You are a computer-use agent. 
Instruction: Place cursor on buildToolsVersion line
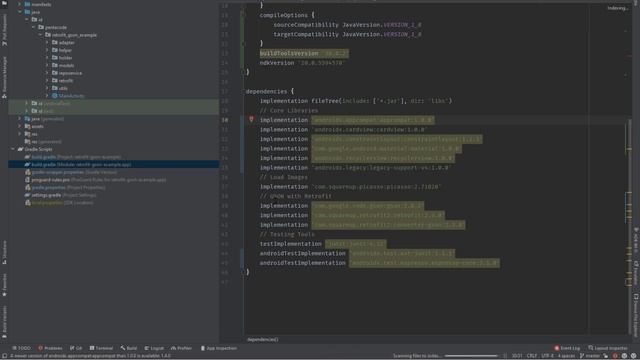(304, 53)
